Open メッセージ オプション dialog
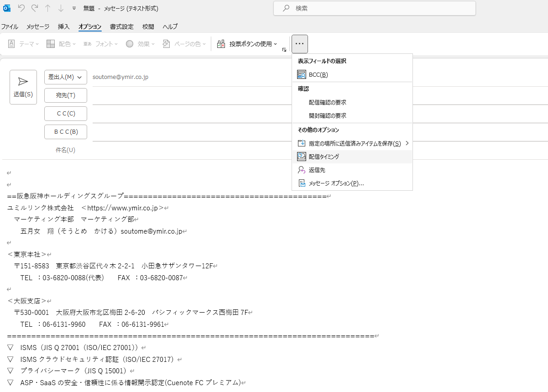The width and height of the screenshot is (548, 392). tap(352, 183)
